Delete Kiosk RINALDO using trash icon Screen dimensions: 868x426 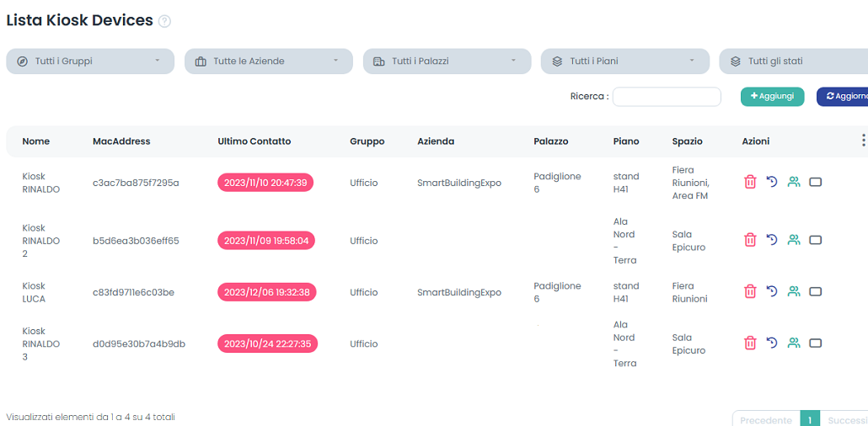point(750,182)
